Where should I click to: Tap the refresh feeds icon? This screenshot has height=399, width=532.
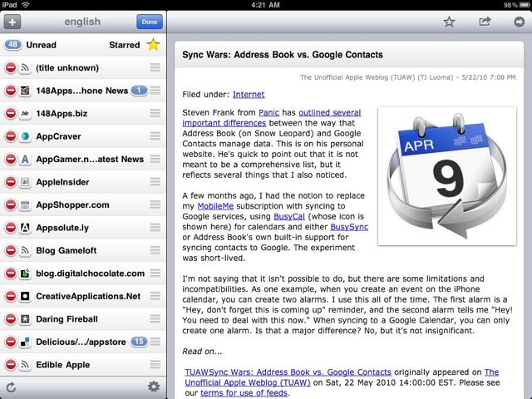click(x=11, y=387)
